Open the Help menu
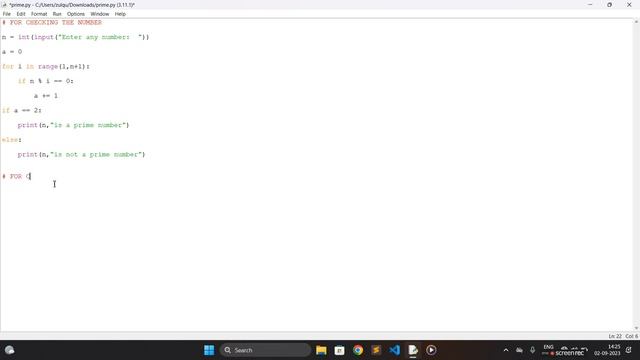Image resolution: width=640 pixels, height=360 pixels. tap(120, 14)
